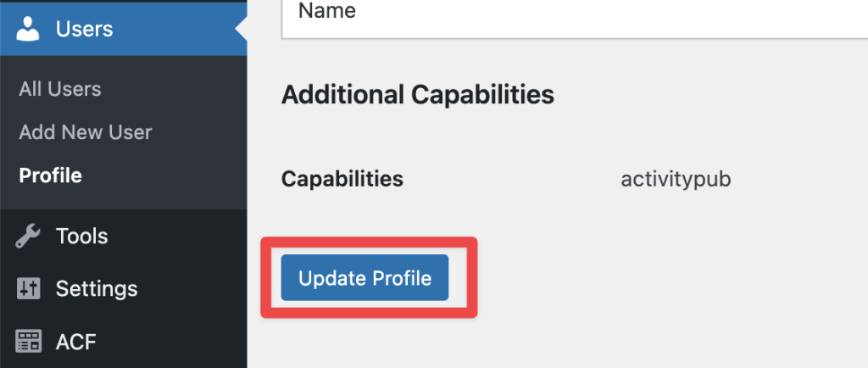Click the Capabilities row label
The height and width of the screenshot is (368, 868).
342,179
